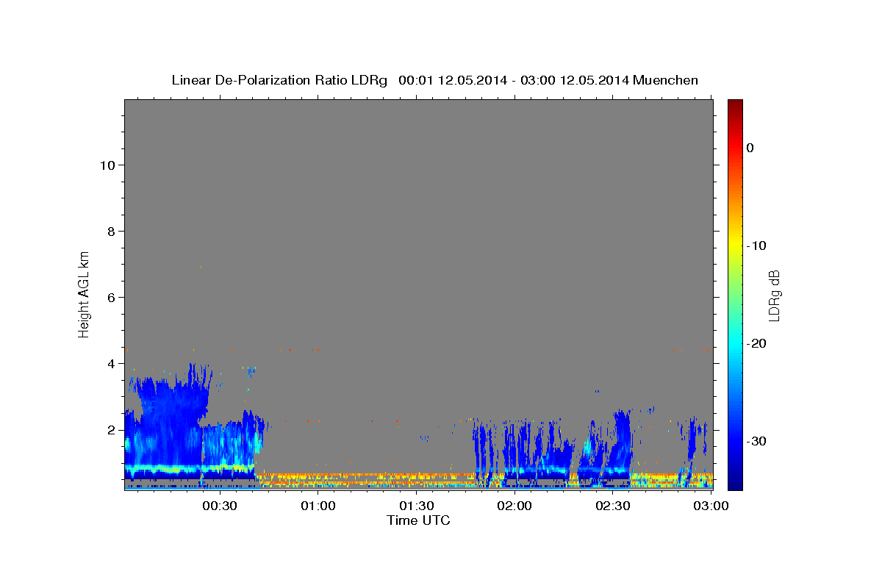Click the colorbar value -20
This screenshot has width=882, height=588.
756,343
